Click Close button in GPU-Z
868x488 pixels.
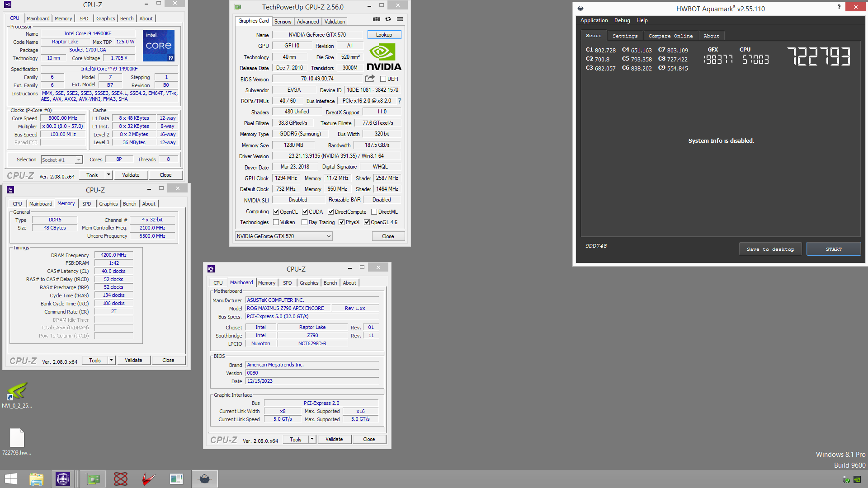click(388, 236)
